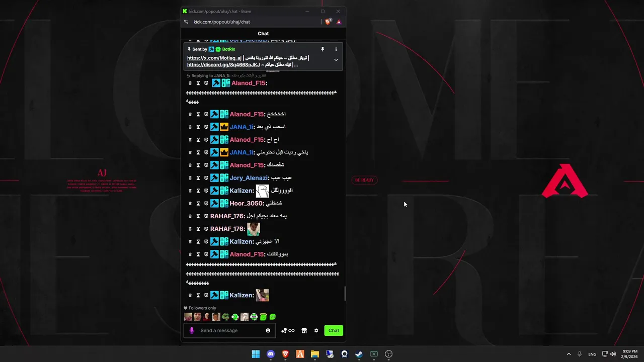Open the discord.gg/8q466SpJKJ invite link

pos(223,64)
